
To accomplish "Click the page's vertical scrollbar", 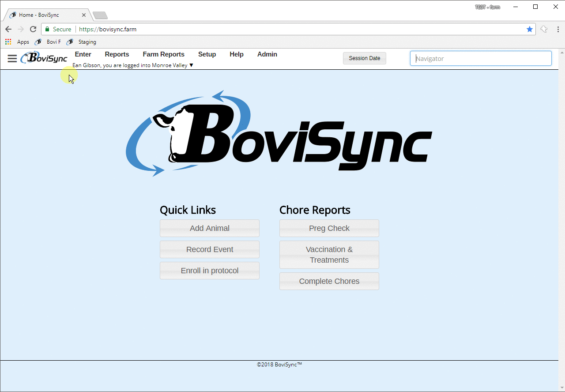I will click(561, 220).
